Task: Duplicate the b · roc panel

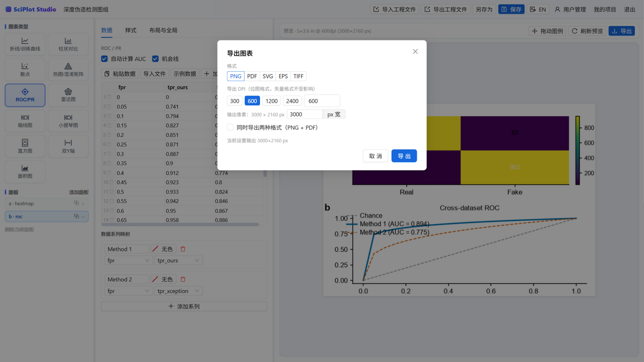Action: tap(76, 216)
